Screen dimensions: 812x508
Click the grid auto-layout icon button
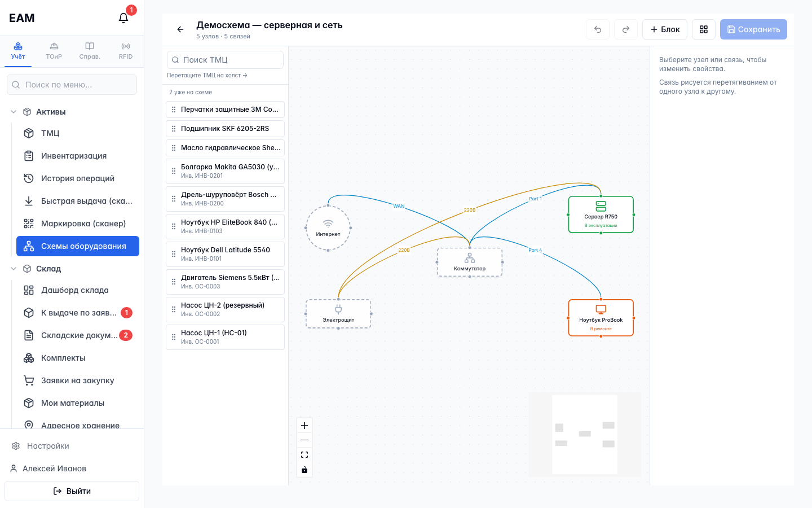coord(704,29)
